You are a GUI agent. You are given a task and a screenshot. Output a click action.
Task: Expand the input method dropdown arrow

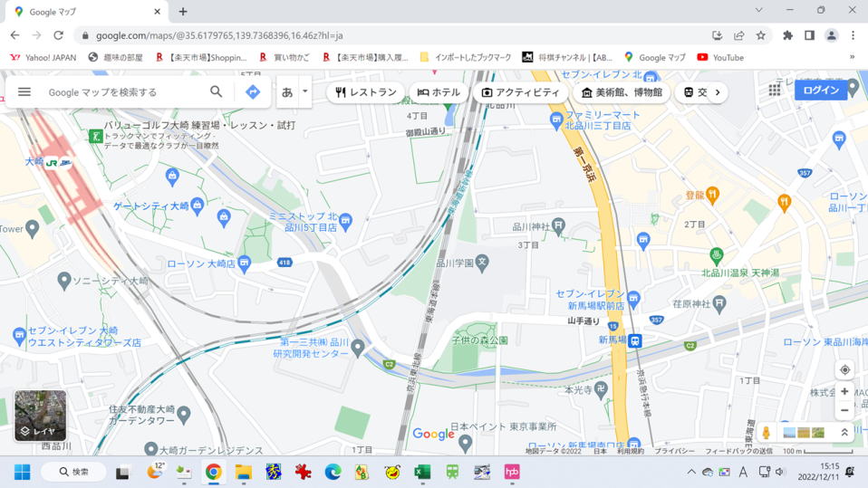(305, 91)
